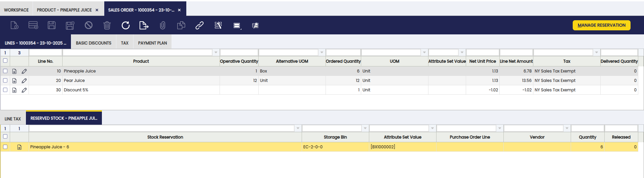
Task: Click the Export to spreadsheet icon
Action: pyautogui.click(x=144, y=25)
